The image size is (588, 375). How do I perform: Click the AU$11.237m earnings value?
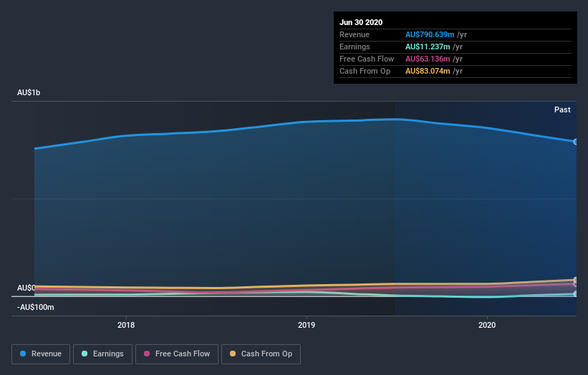pos(428,47)
